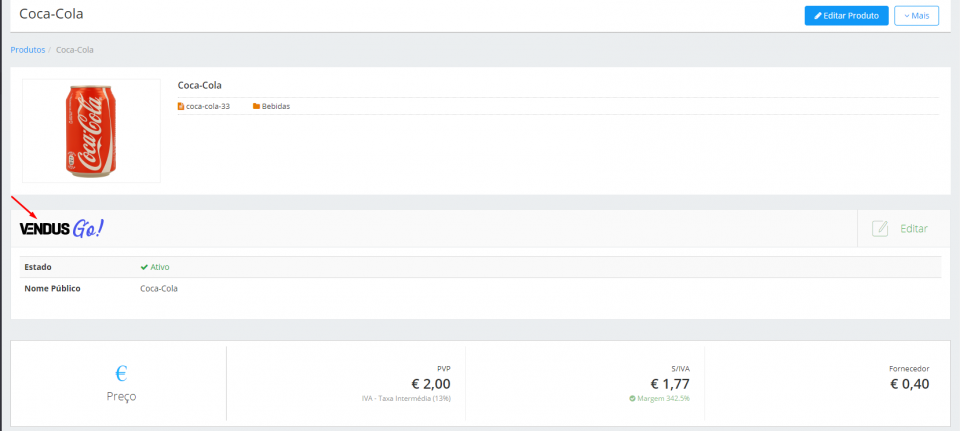Image resolution: width=960 pixels, height=431 pixels.
Task: Click the Coca-Cola breadcrumb item
Action: 75,50
